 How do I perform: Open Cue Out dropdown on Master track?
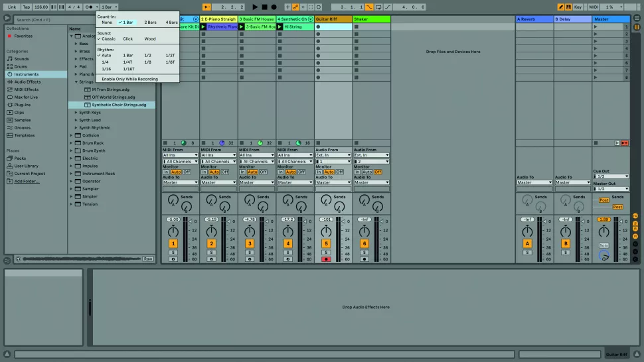pyautogui.click(x=610, y=176)
